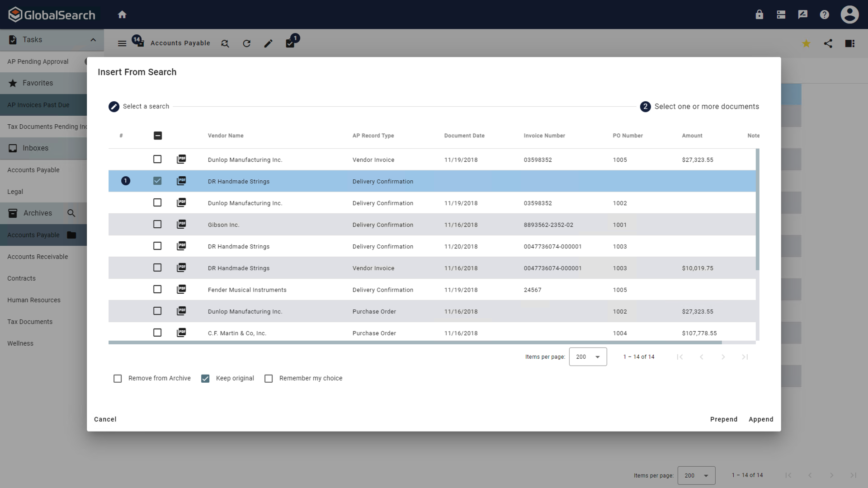The image size is (868, 488).
Task: Select AP Pending Approval task
Action: point(38,61)
